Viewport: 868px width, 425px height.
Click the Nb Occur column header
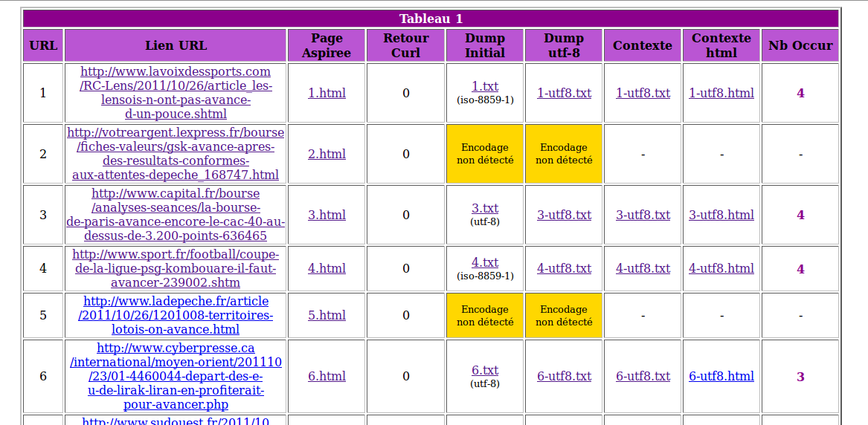[x=800, y=45]
